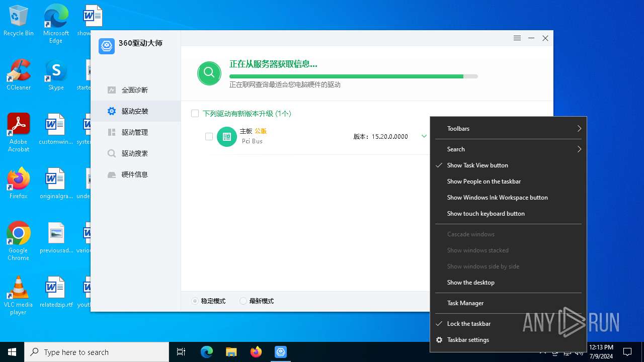Image resolution: width=644 pixels, height=362 pixels.
Task: Open Task Manager from context menu
Action: (508, 303)
